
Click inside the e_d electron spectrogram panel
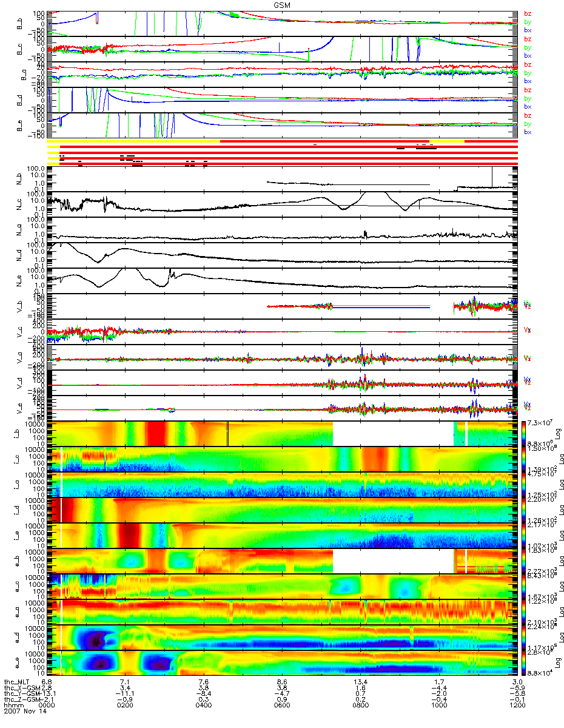[x=283, y=638]
